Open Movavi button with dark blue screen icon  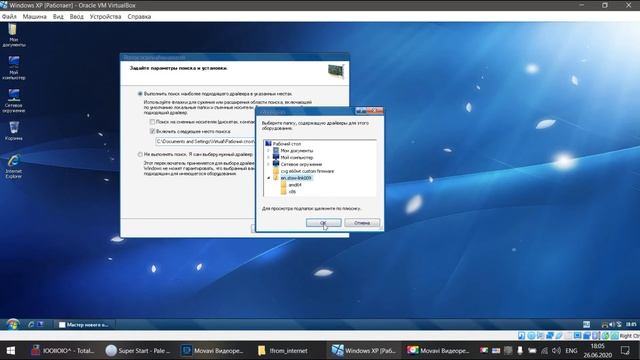[213, 351]
